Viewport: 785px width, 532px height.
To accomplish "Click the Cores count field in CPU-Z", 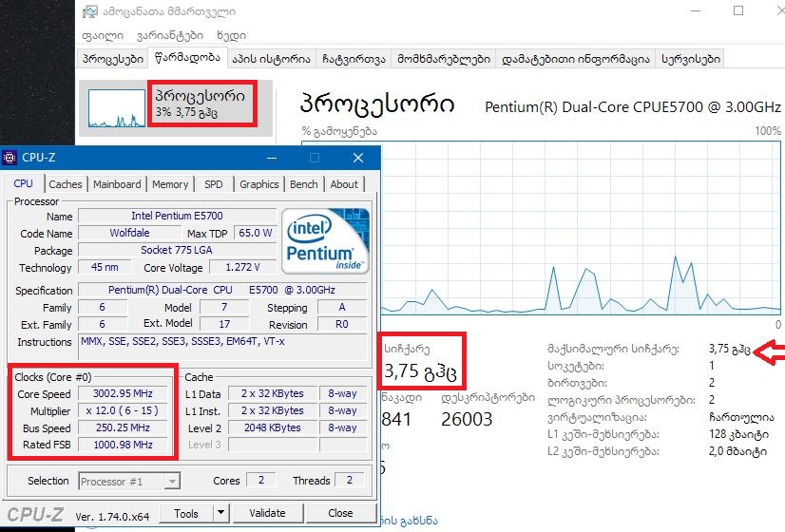I will (x=261, y=481).
